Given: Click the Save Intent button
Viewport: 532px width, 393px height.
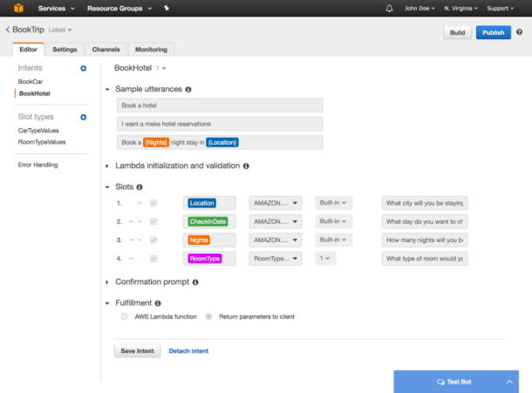Looking at the screenshot, I should (x=138, y=351).
